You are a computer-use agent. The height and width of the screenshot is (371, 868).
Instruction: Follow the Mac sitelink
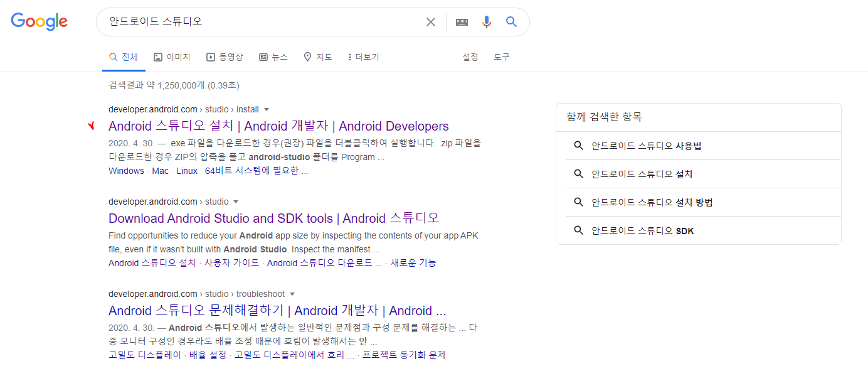point(161,171)
